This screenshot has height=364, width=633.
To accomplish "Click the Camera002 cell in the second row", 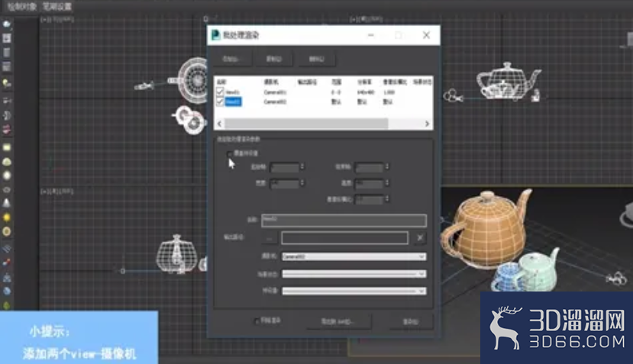I will coord(275,101).
